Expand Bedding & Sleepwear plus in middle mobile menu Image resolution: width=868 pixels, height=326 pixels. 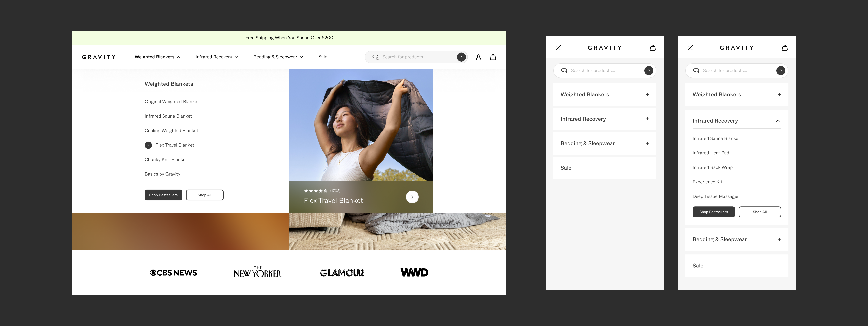647,143
